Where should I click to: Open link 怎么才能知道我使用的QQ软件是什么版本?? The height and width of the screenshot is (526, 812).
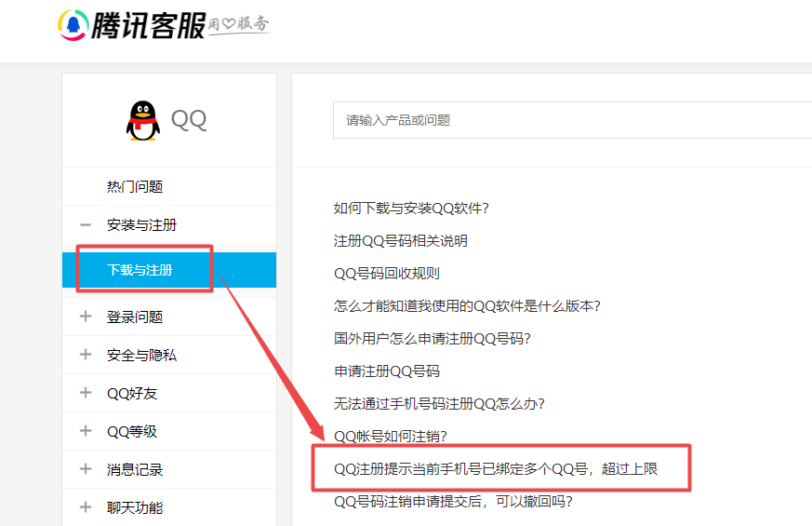(467, 306)
